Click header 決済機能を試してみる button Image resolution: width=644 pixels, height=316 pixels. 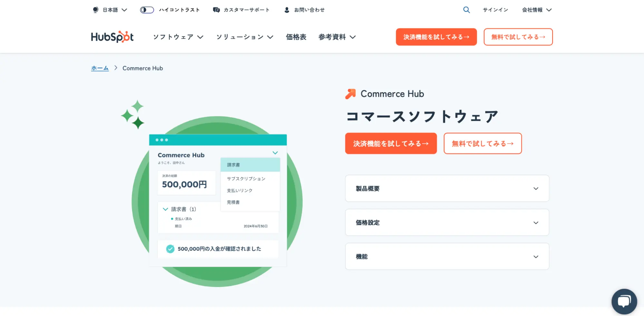[x=436, y=37]
